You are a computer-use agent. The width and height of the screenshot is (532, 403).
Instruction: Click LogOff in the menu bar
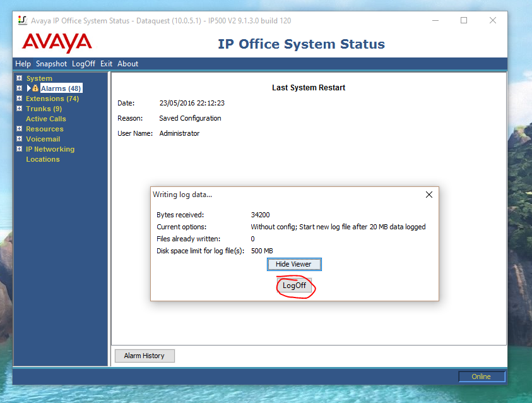pyautogui.click(x=83, y=64)
